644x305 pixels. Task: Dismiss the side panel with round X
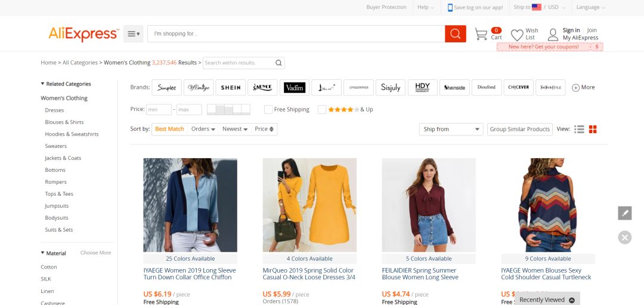pyautogui.click(x=625, y=237)
